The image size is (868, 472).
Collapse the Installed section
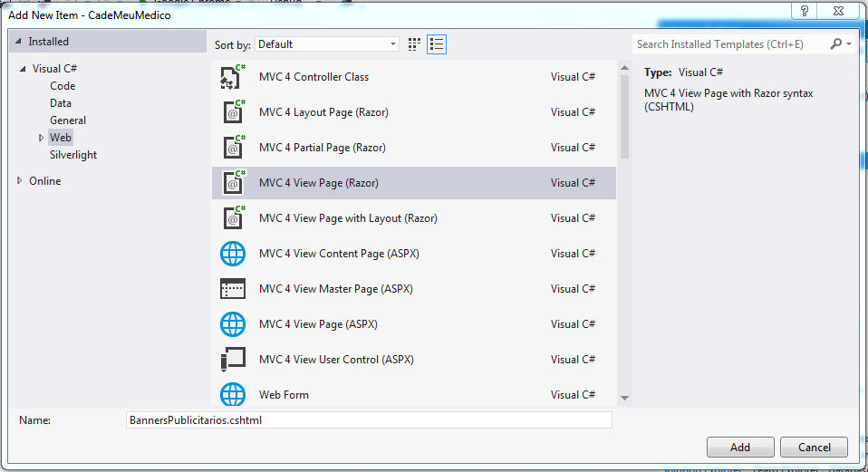pyautogui.click(x=18, y=42)
